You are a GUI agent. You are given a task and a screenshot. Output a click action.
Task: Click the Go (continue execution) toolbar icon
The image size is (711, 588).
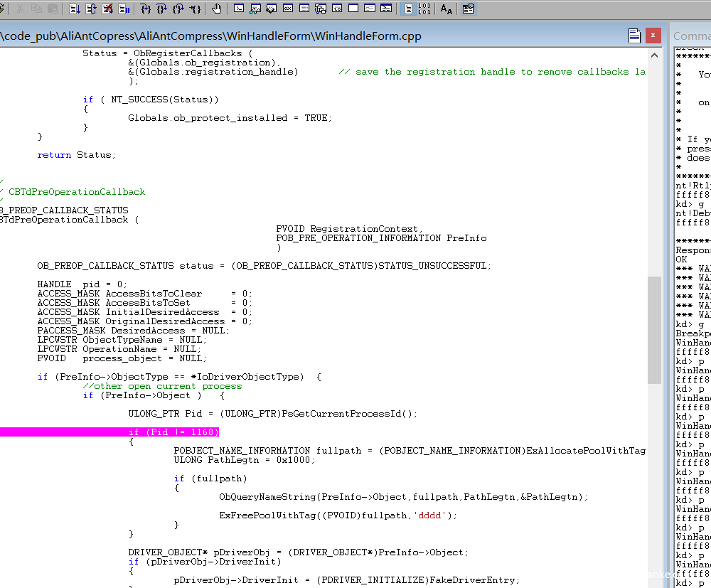pos(75,9)
